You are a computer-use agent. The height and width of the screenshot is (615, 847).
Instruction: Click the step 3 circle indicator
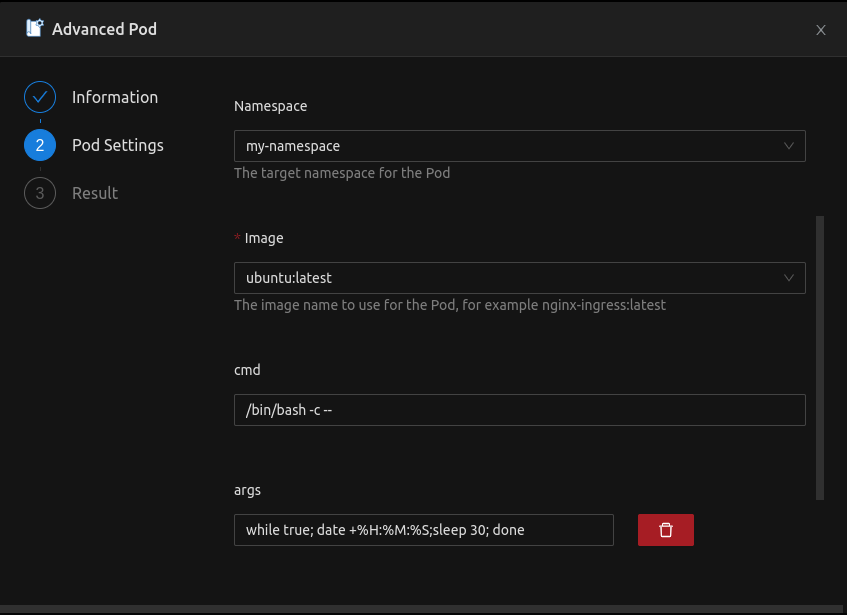pyautogui.click(x=40, y=193)
